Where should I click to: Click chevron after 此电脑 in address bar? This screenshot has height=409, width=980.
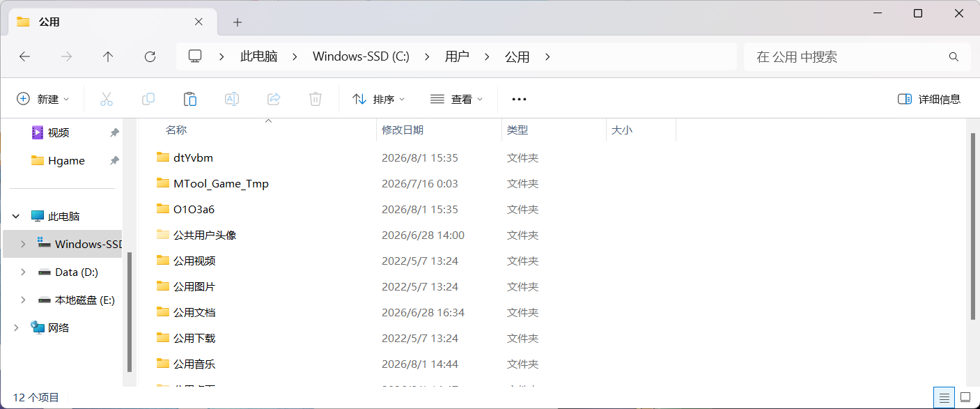295,57
